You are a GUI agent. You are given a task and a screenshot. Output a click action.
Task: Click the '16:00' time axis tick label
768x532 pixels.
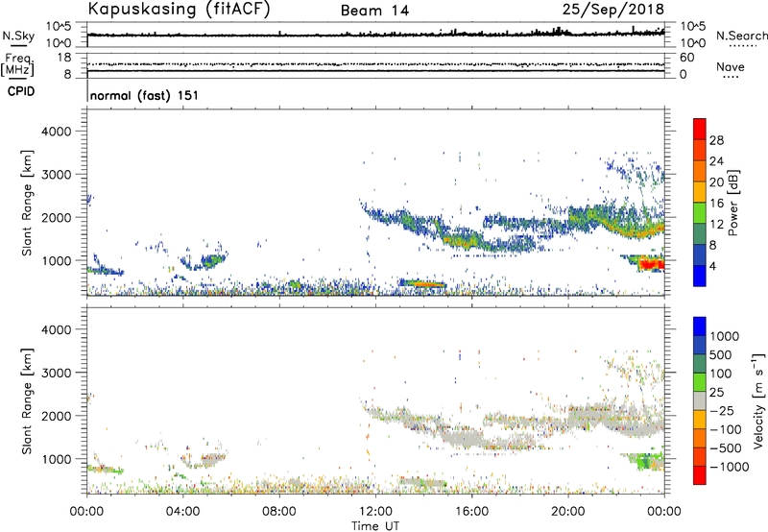(x=471, y=512)
